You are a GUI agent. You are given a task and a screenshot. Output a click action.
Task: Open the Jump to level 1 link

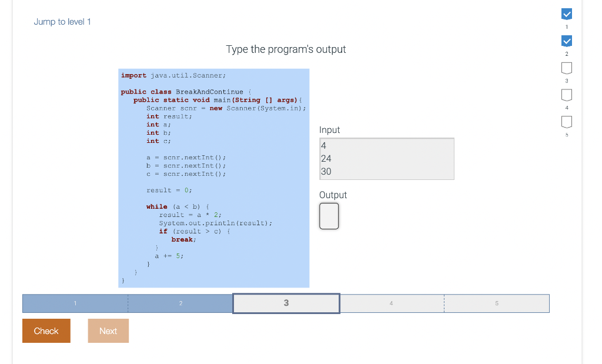[62, 21]
